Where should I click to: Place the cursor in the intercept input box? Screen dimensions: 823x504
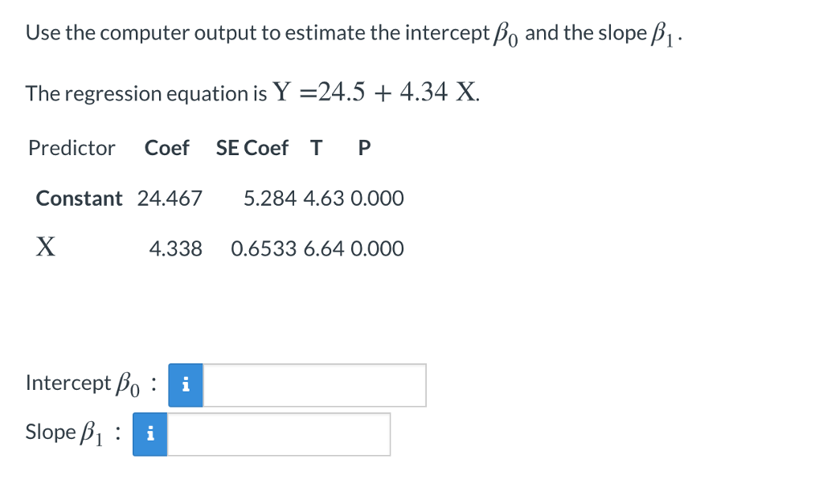pos(313,386)
